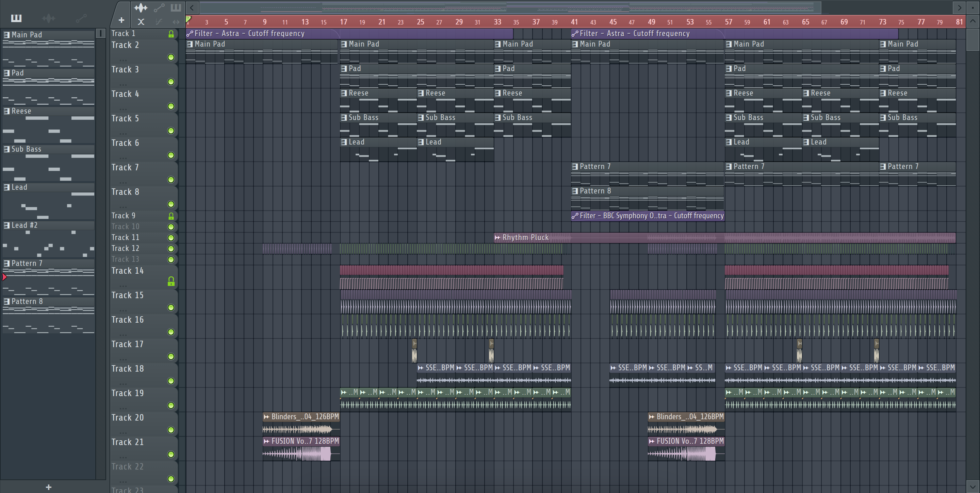Click the down arrow of vertical scrollbar
Image resolution: width=980 pixels, height=493 pixels.
point(973,486)
